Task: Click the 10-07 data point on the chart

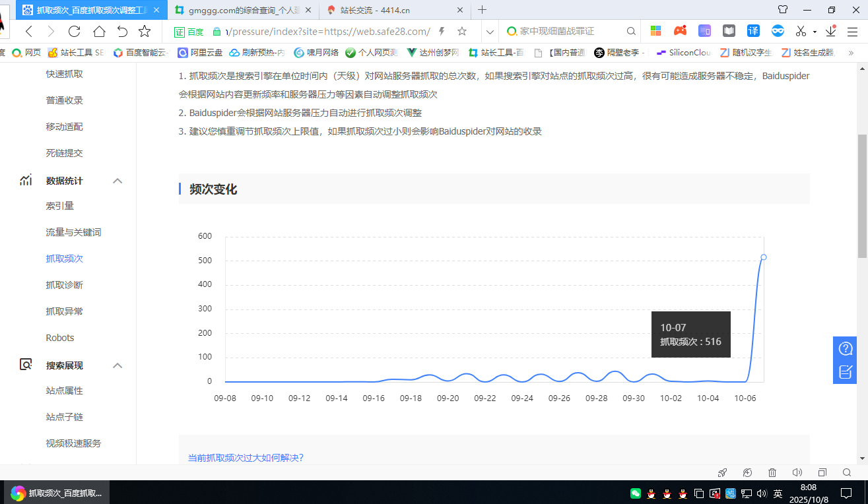Action: click(764, 257)
